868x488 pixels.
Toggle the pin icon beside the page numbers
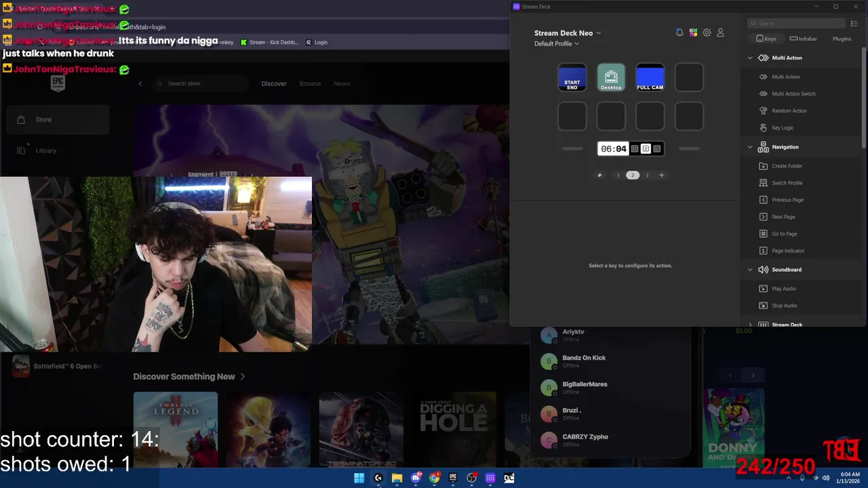(x=599, y=175)
